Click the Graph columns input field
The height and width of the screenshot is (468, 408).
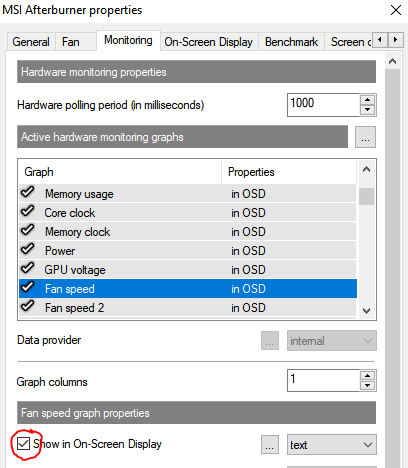click(x=323, y=380)
